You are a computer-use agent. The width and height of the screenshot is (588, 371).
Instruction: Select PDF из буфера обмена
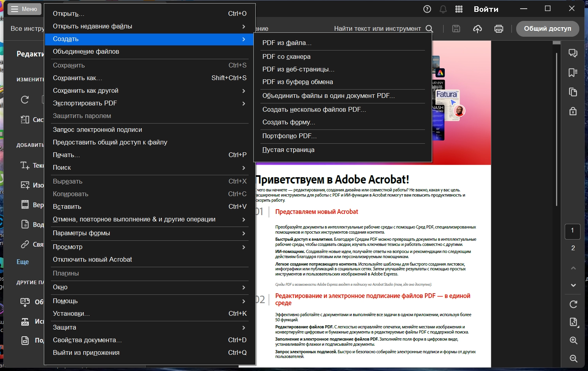coord(343,82)
